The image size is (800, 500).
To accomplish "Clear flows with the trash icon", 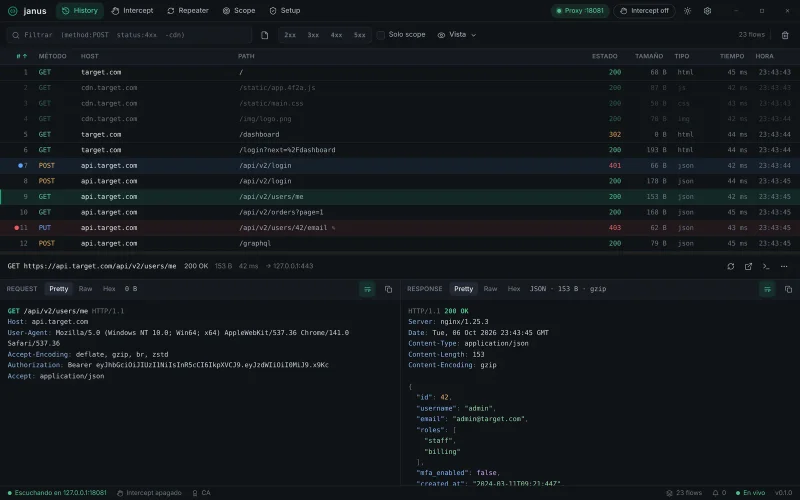I will pyautogui.click(x=785, y=35).
